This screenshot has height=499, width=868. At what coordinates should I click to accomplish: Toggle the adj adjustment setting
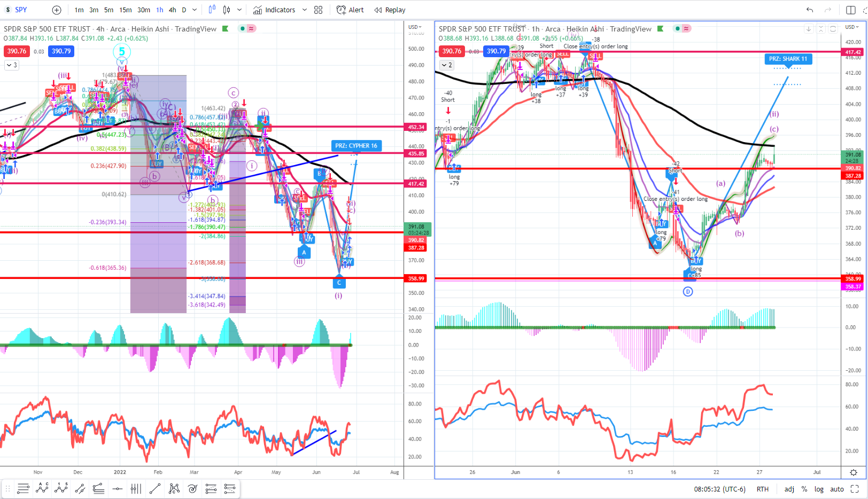(789, 489)
